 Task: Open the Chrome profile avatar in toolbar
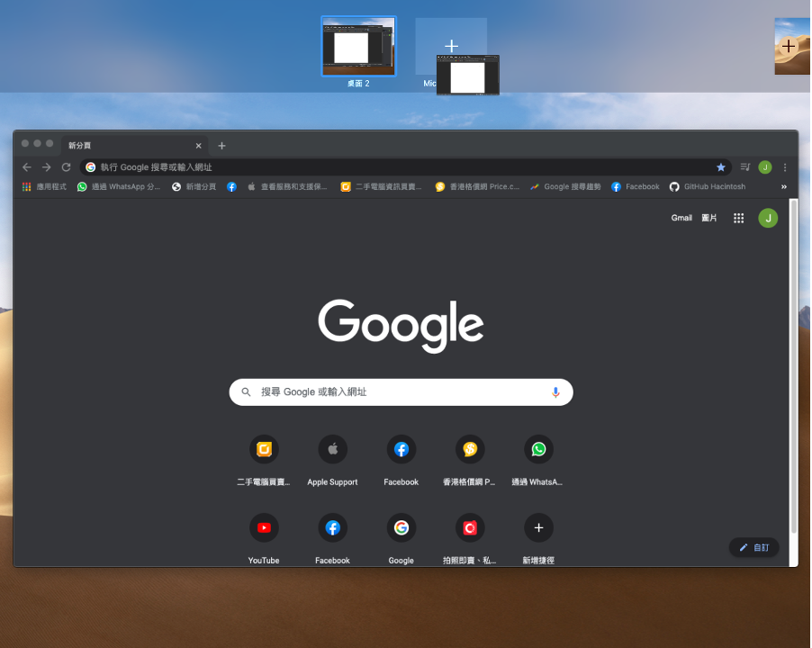click(765, 167)
